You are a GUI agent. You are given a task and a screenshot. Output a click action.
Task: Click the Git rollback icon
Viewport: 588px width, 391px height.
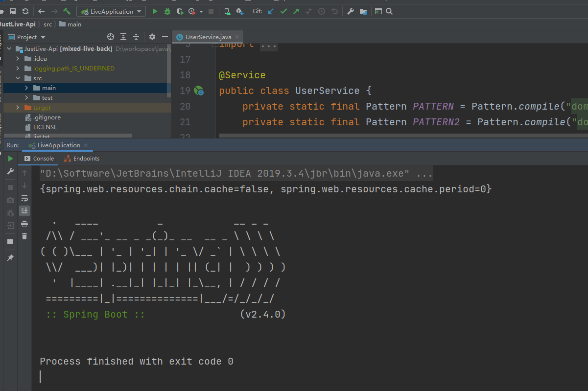click(334, 11)
